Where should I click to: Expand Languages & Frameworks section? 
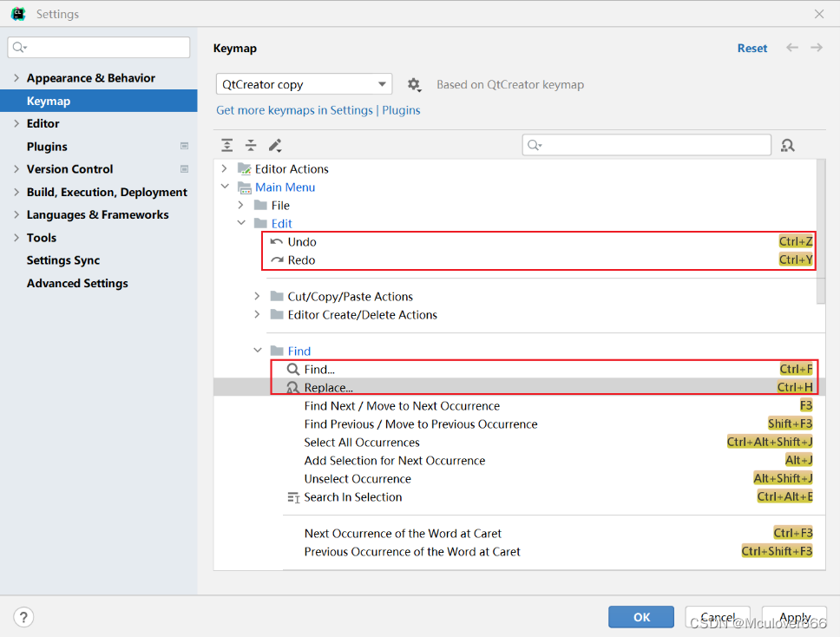(x=16, y=214)
